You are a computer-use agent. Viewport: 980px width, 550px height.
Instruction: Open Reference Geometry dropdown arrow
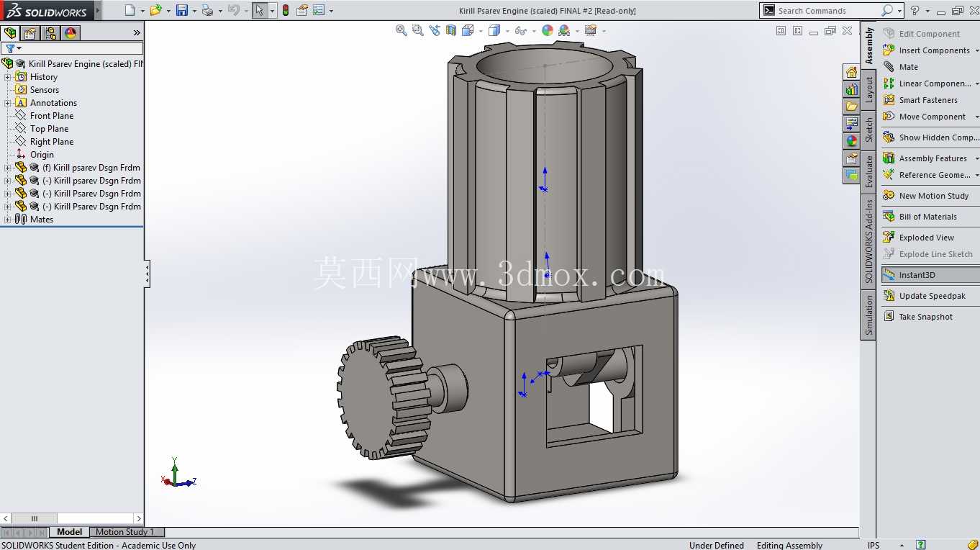tap(976, 175)
